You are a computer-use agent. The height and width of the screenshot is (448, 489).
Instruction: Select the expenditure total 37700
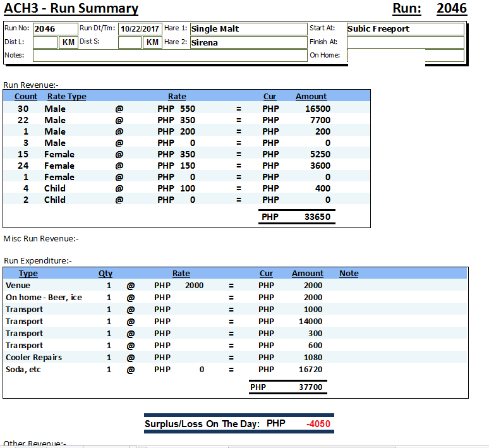click(x=310, y=387)
